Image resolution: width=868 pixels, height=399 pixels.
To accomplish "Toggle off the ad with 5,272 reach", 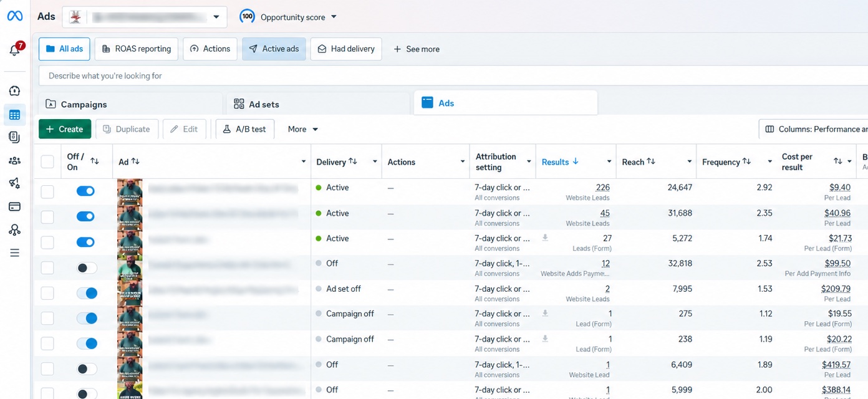I will click(x=86, y=242).
